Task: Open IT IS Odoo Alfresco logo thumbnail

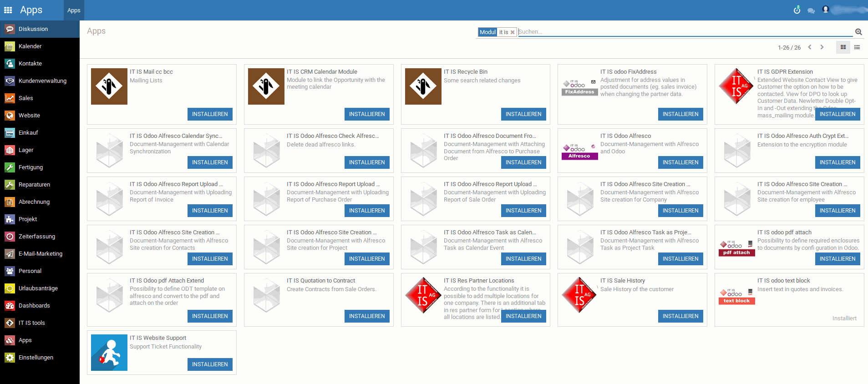Action: pos(579,151)
